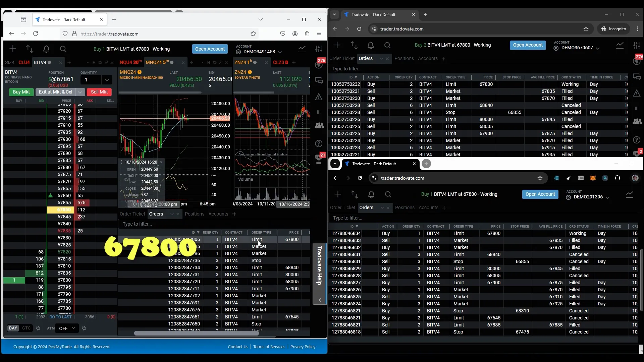The width and height of the screenshot is (644, 362).
Task: Click the alert bell icon in left toolbar
Action: [x=46, y=49]
